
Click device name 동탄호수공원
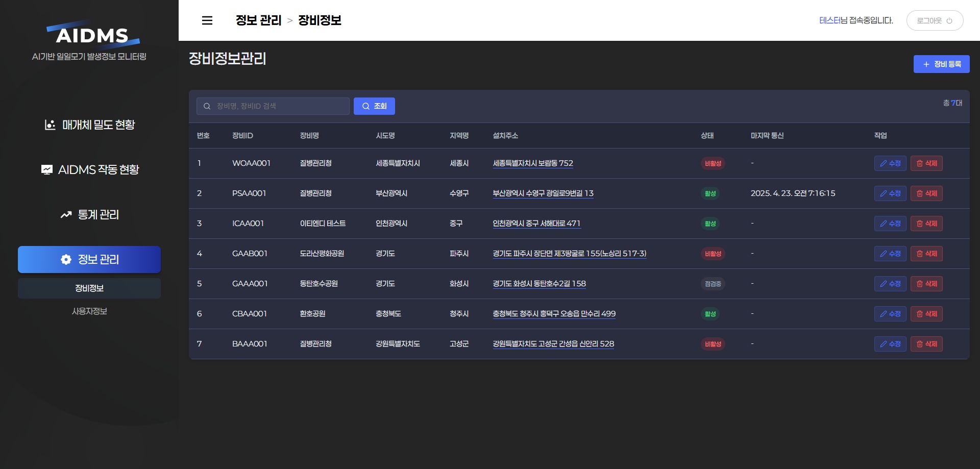(x=318, y=284)
